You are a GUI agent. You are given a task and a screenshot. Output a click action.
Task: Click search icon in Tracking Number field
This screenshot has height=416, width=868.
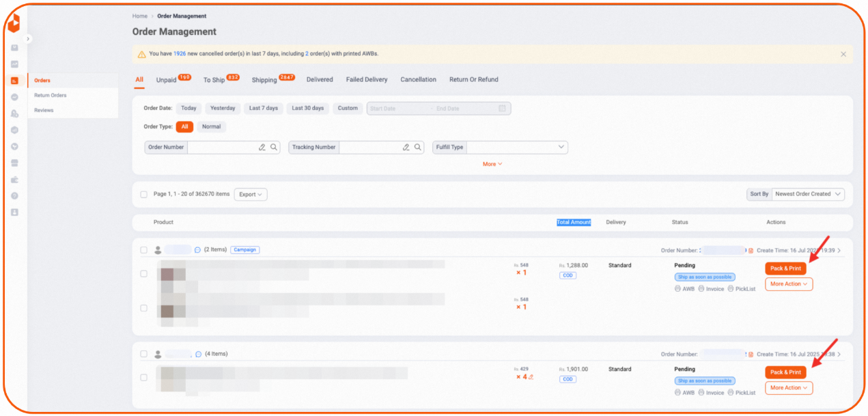coord(417,147)
